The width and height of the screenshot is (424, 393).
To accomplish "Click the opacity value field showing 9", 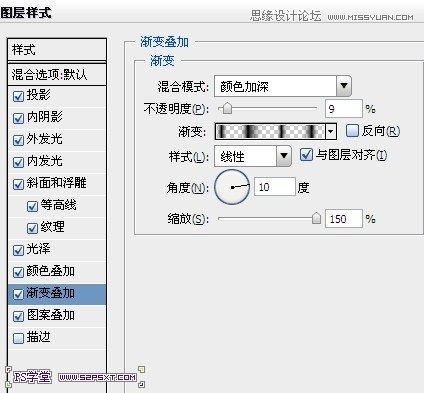I will [343, 109].
